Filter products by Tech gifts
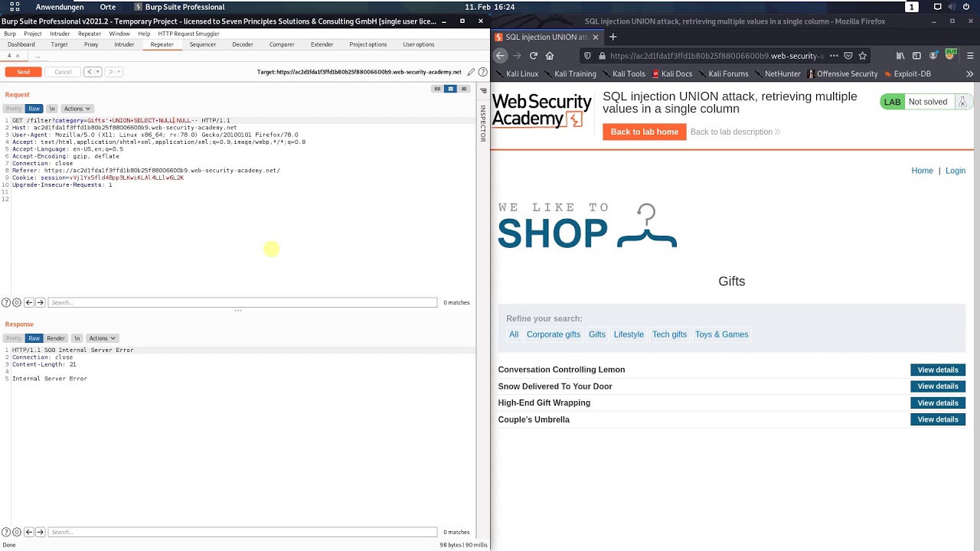 tap(669, 334)
